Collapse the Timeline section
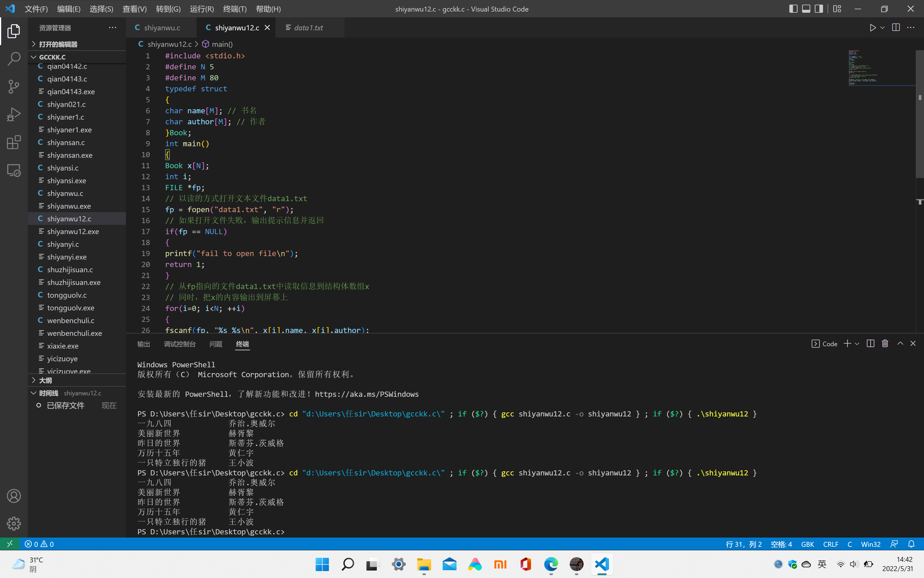924x578 pixels. [x=77, y=393]
